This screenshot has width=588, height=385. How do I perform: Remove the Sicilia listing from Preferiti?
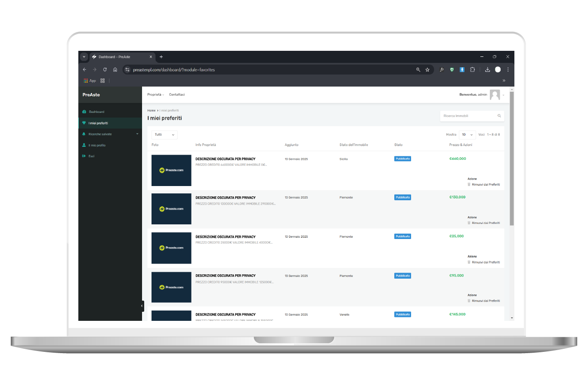click(486, 184)
